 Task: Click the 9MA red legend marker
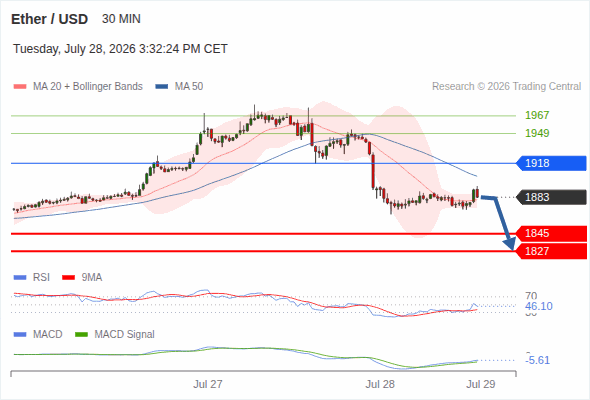tap(68, 278)
